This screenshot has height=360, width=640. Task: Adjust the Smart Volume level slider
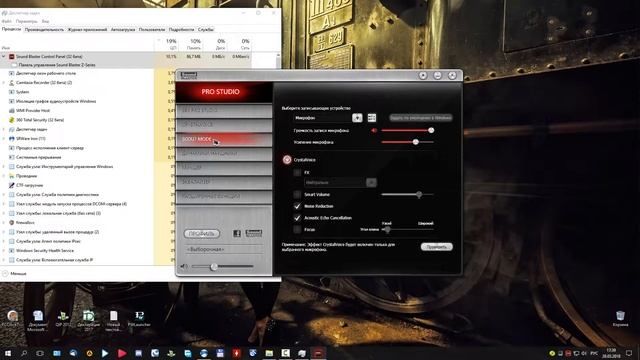point(419,195)
